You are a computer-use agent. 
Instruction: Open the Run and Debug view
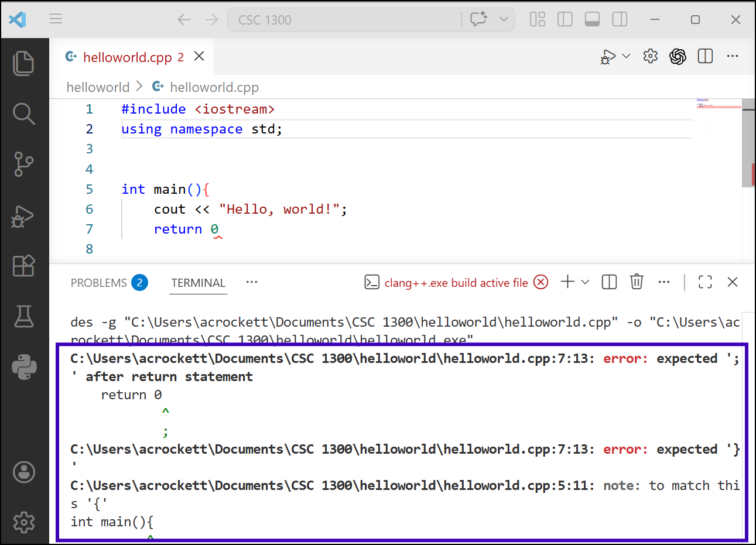tap(24, 216)
